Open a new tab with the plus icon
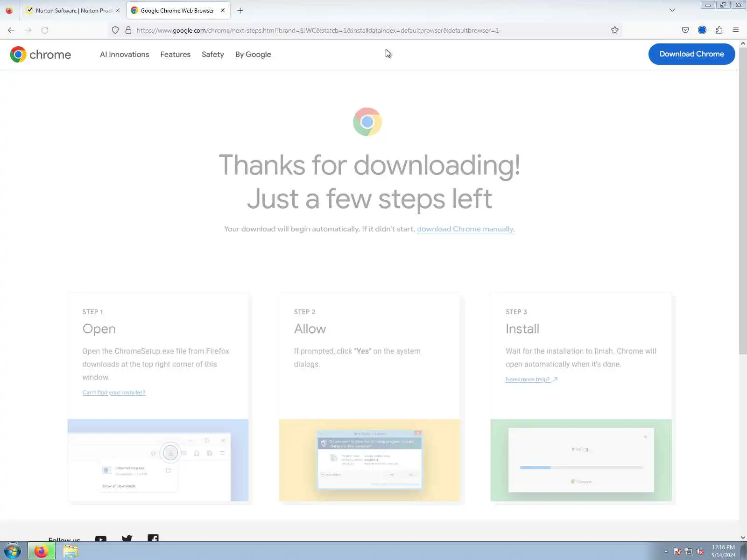Screen dimensions: 747x560 (240, 10)
